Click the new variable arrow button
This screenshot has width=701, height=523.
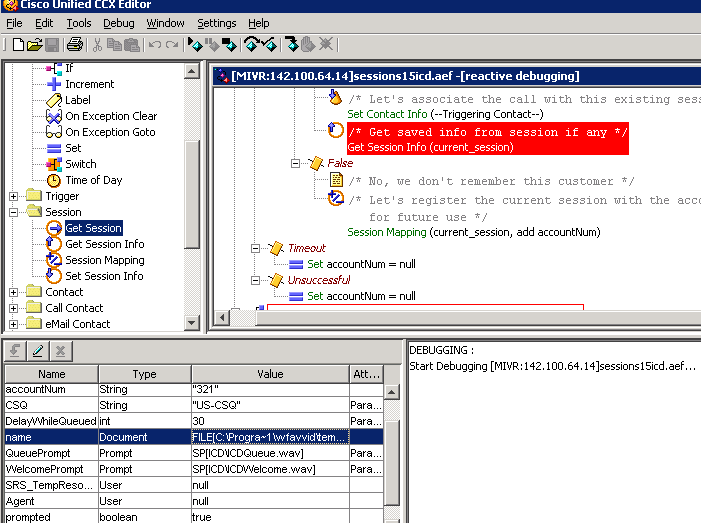15,351
